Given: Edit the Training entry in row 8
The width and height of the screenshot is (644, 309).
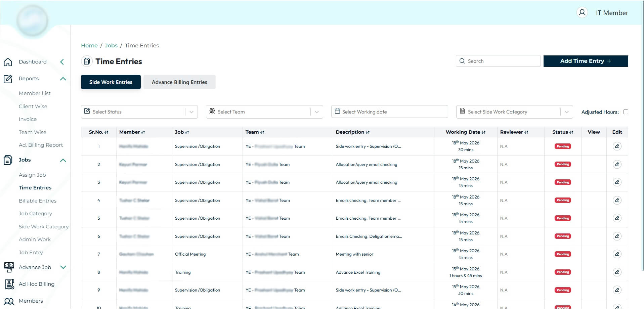Looking at the screenshot, I should click(617, 272).
